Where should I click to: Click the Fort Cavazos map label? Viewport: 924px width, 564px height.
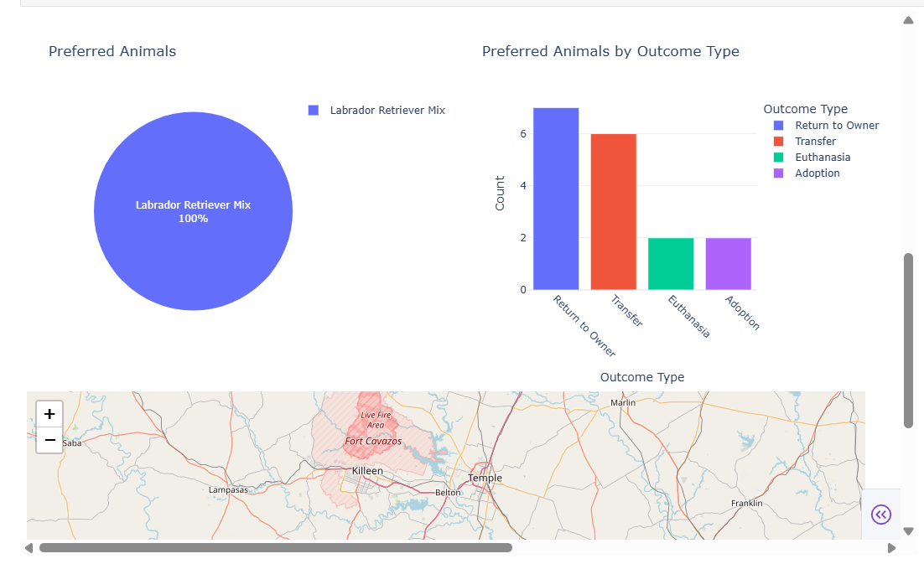(373, 441)
